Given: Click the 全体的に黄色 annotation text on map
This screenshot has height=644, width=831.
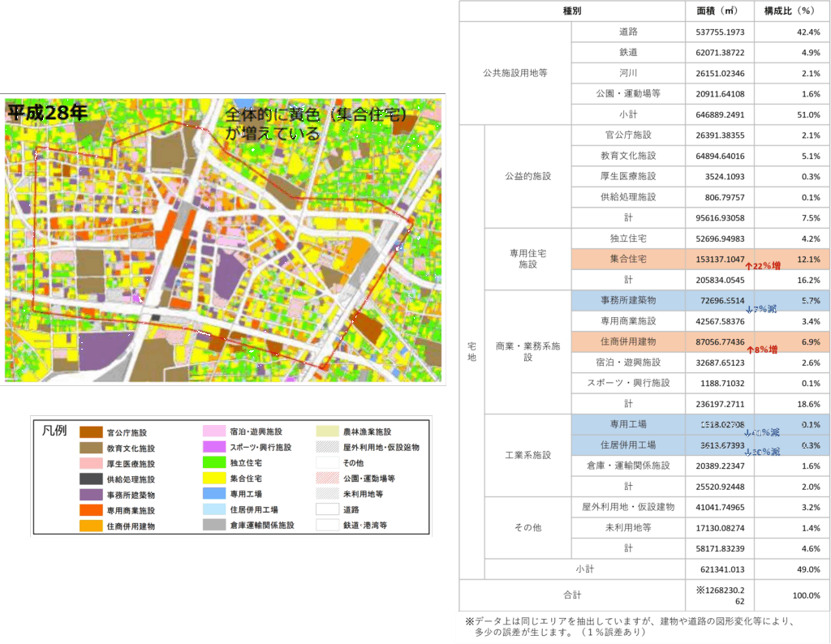Looking at the screenshot, I should click(x=316, y=123).
